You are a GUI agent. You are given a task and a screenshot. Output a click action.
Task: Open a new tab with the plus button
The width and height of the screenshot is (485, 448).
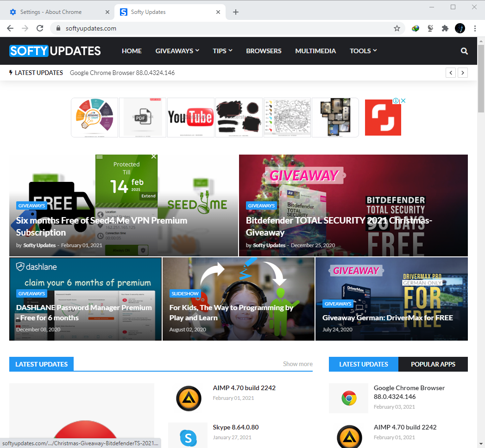click(x=236, y=12)
